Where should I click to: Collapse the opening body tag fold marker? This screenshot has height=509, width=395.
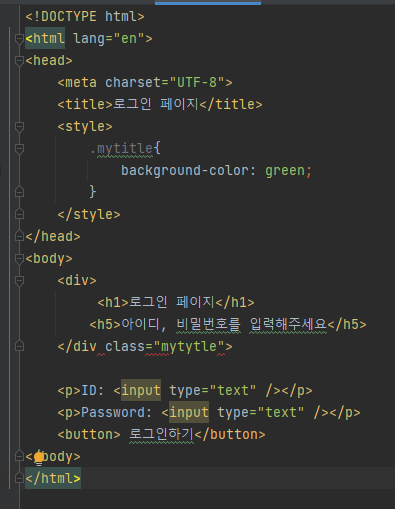coord(19,259)
